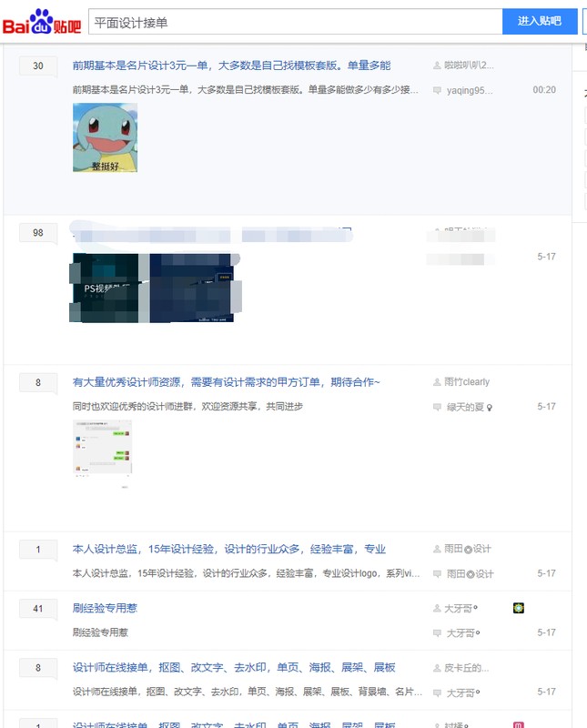
Task: Click the author icon beside 啦啦叭叭2
Action: 437,66
